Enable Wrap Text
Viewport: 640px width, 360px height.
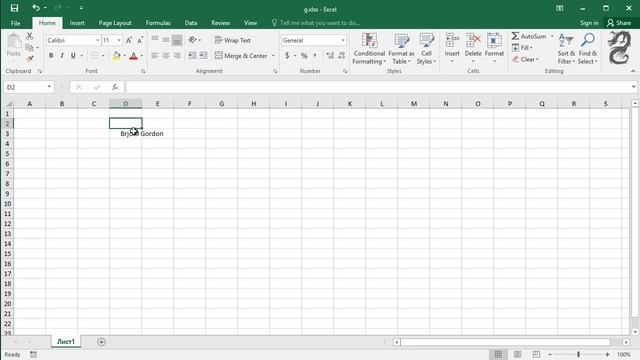pos(233,40)
